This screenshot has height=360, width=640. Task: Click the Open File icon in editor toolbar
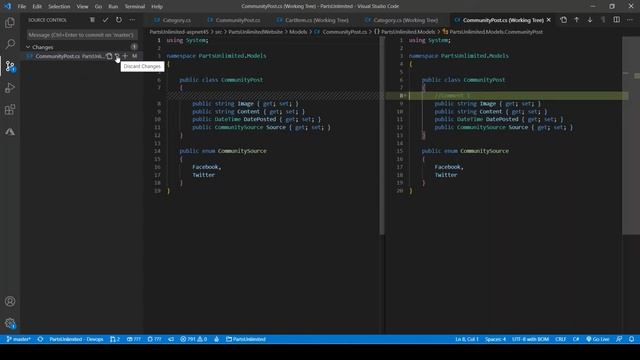pyautogui.click(x=563, y=20)
